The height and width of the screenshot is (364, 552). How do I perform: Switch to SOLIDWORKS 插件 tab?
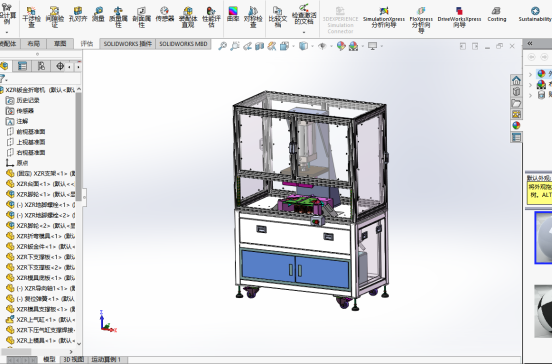pyautogui.click(x=128, y=44)
